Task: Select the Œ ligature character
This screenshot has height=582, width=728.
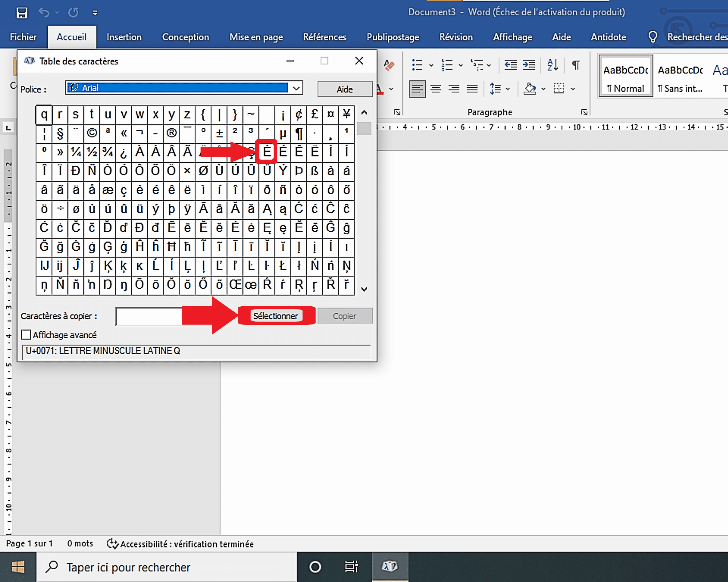Action: tap(235, 284)
